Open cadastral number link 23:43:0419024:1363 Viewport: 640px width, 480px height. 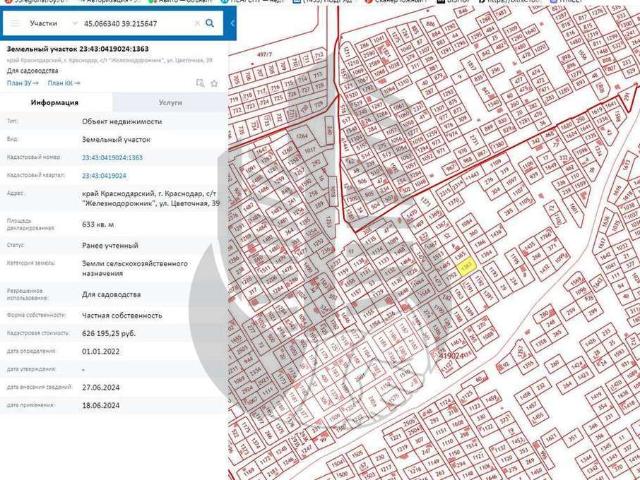[112, 158]
